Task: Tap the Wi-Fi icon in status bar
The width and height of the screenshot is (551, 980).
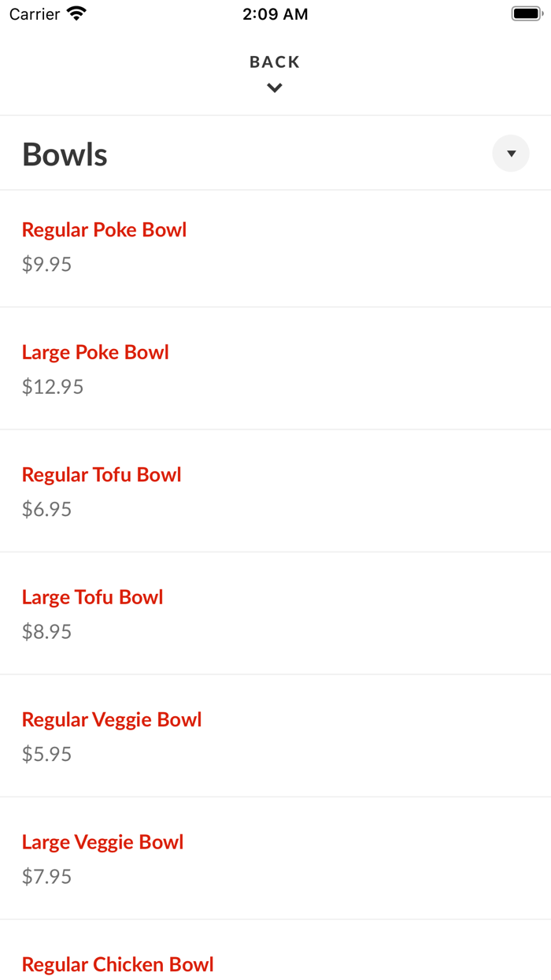Action: pyautogui.click(x=75, y=13)
